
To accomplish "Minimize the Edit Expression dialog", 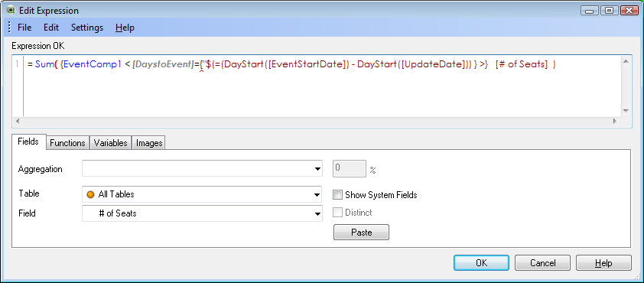I will [x=589, y=10].
